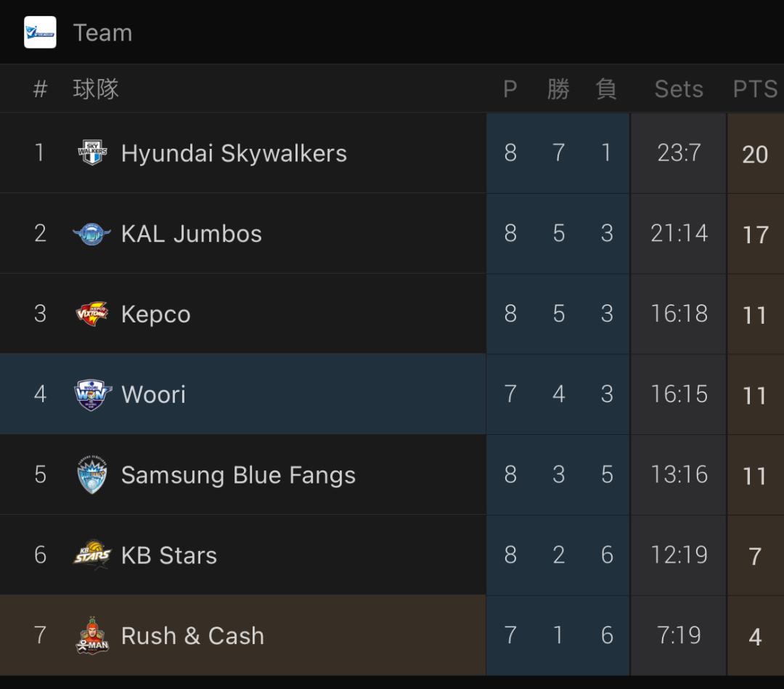Open the KAL Jumbos team name
Image resolution: width=784 pixels, height=689 pixels.
(x=192, y=234)
